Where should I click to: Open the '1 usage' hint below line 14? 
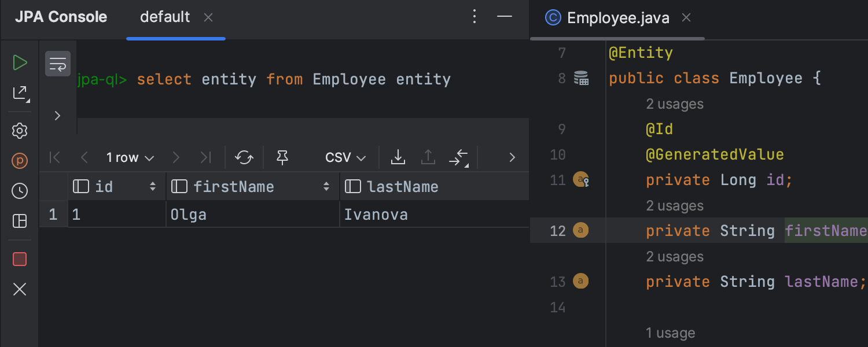[x=670, y=333]
